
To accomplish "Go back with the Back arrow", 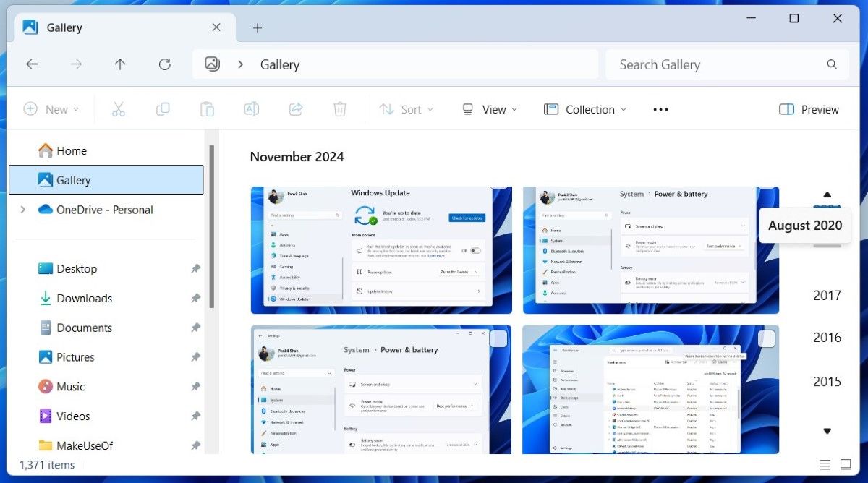I will click(32, 64).
